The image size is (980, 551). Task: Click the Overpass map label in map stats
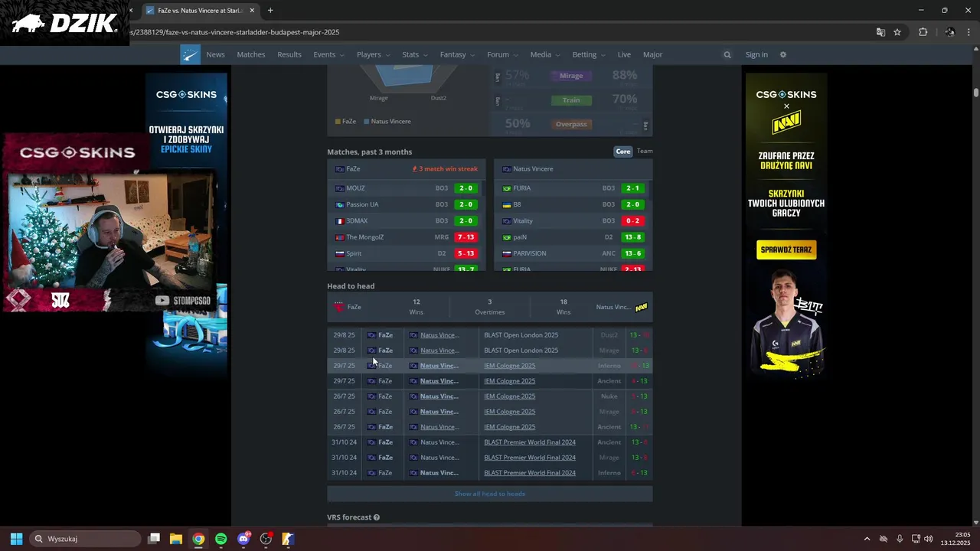click(571, 124)
